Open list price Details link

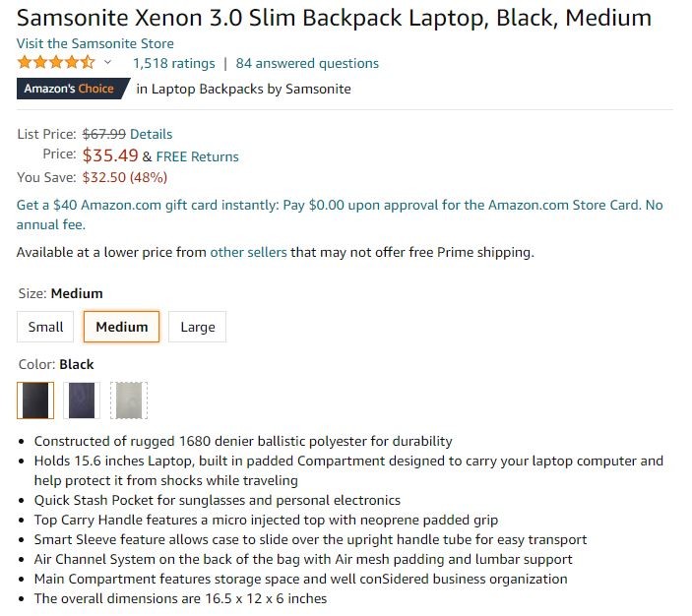point(151,134)
